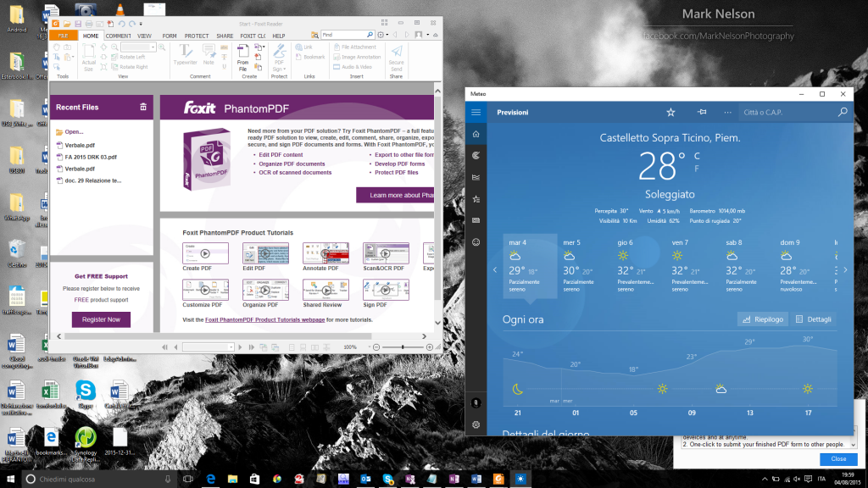The image size is (868, 488).
Task: Click the Register Now button
Action: pyautogui.click(x=102, y=319)
